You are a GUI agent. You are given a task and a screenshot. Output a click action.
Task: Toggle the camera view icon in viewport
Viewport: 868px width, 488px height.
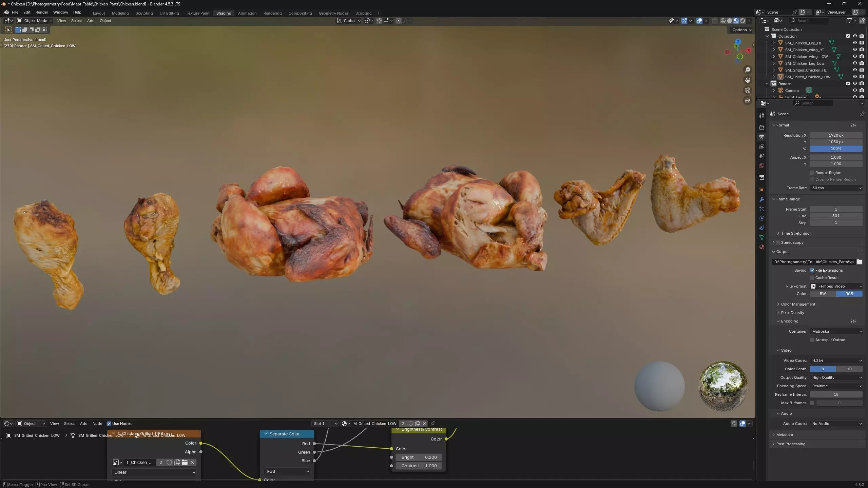748,90
